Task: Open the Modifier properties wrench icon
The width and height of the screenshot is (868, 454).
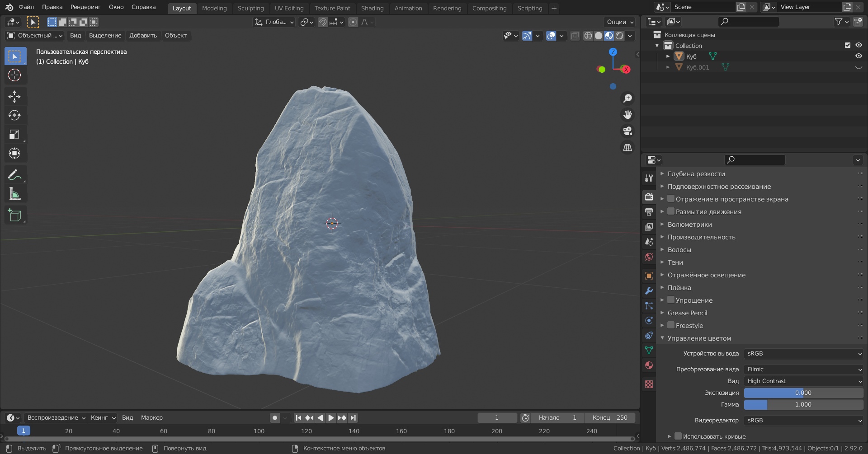Action: pos(649,290)
